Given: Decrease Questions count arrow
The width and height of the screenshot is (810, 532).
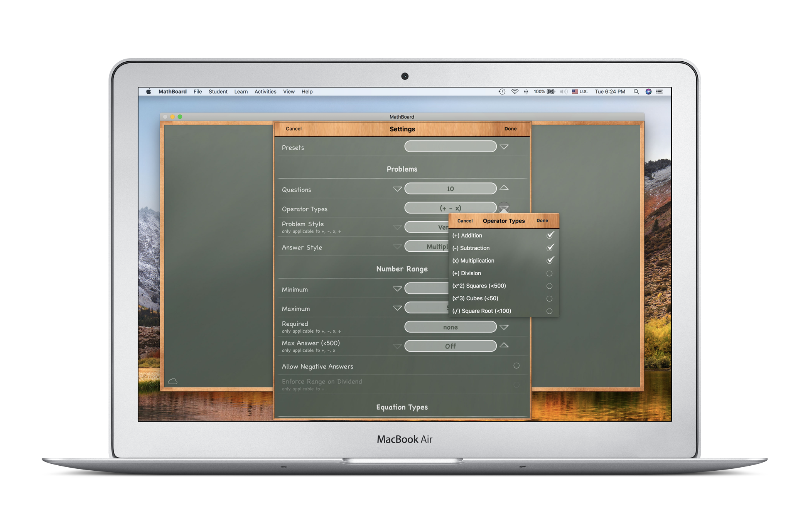Looking at the screenshot, I should (397, 189).
